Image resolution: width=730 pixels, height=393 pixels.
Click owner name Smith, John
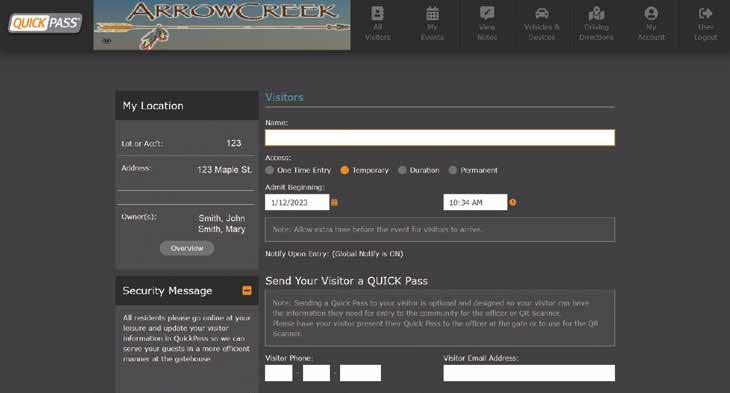pos(222,218)
